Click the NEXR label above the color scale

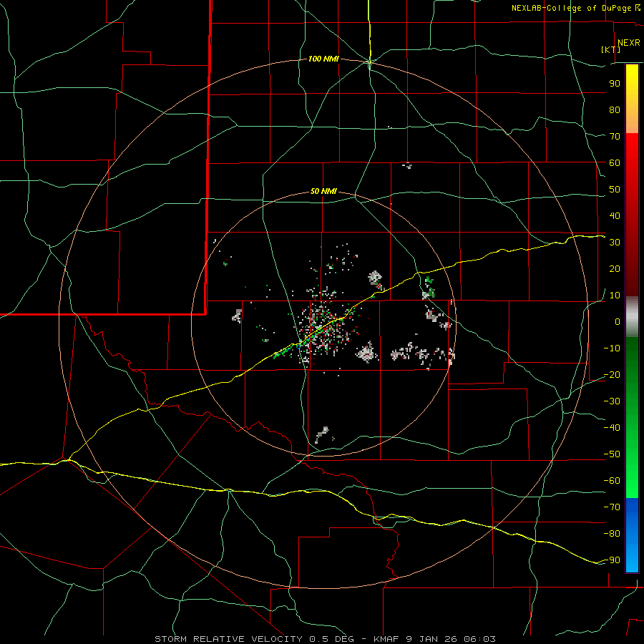628,43
